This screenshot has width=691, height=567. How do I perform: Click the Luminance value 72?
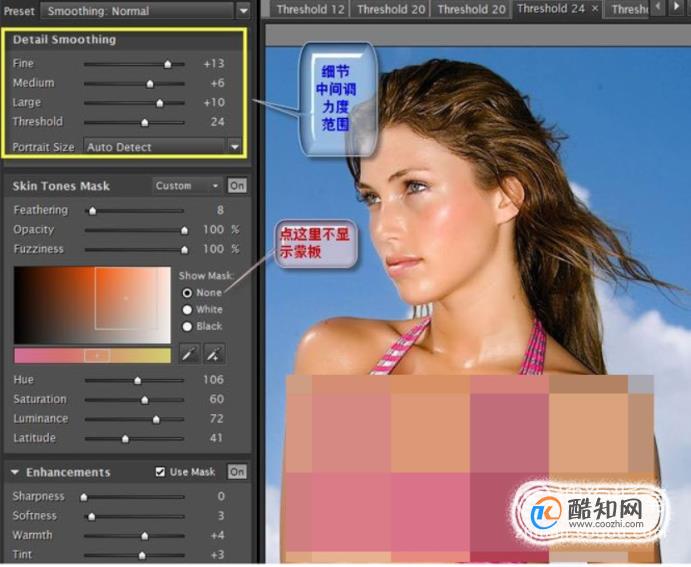point(217,419)
